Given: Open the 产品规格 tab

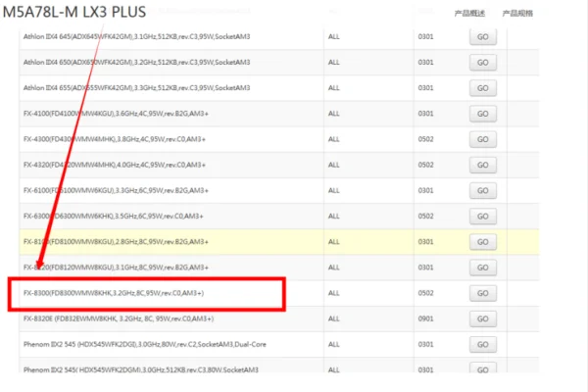Looking at the screenshot, I should tap(517, 14).
